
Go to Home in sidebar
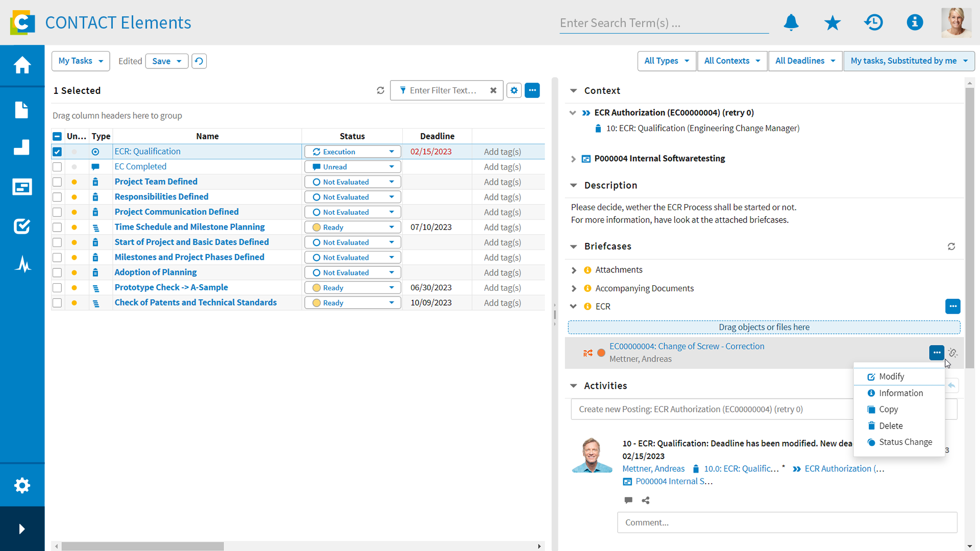(22, 65)
